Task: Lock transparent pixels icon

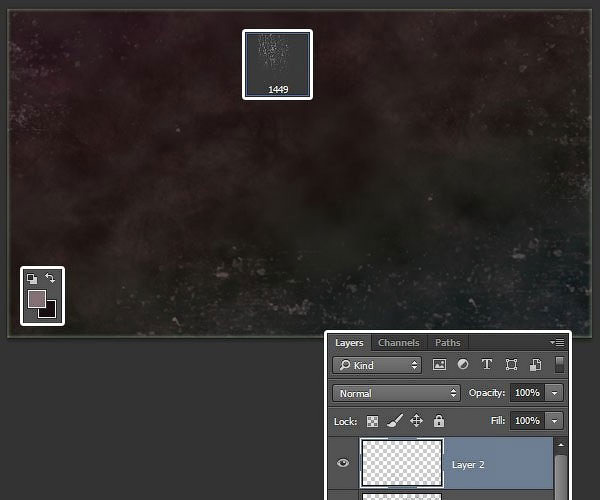Action: pyautogui.click(x=372, y=421)
